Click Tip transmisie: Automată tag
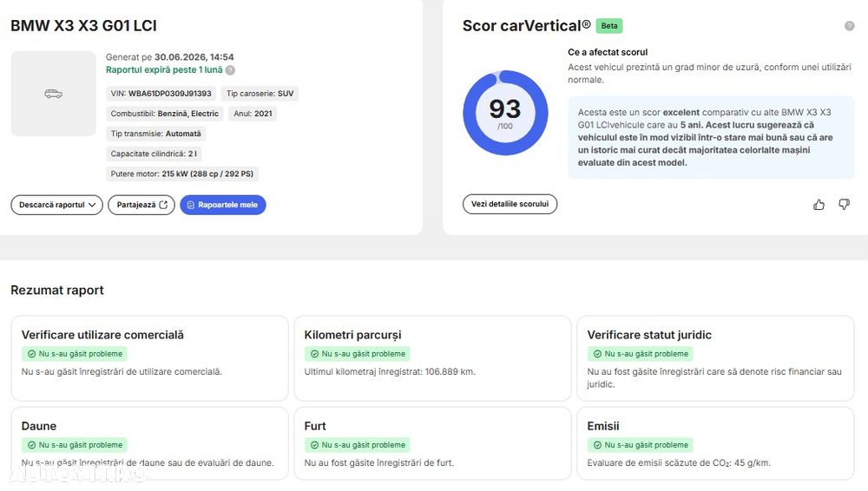 pos(155,134)
